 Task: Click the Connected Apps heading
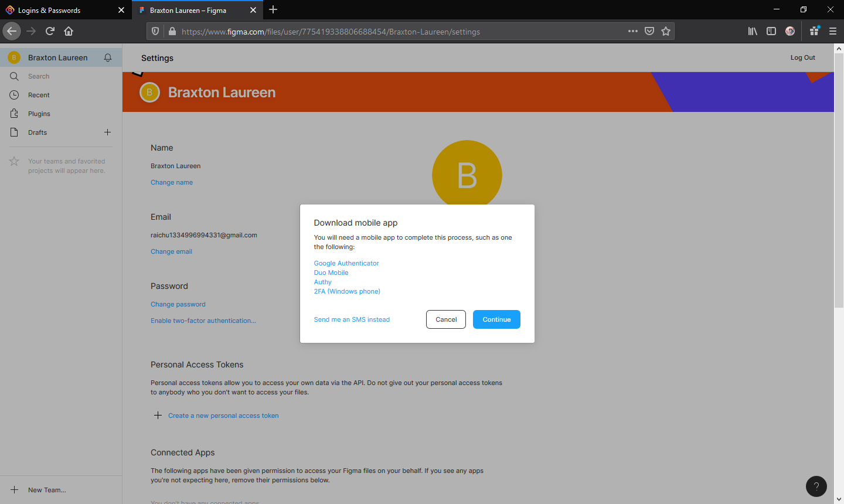pyautogui.click(x=183, y=452)
